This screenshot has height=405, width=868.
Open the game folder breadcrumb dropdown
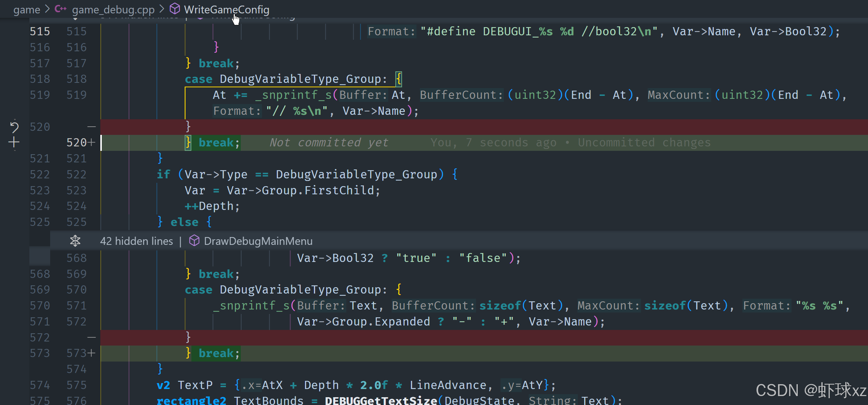pos(27,10)
